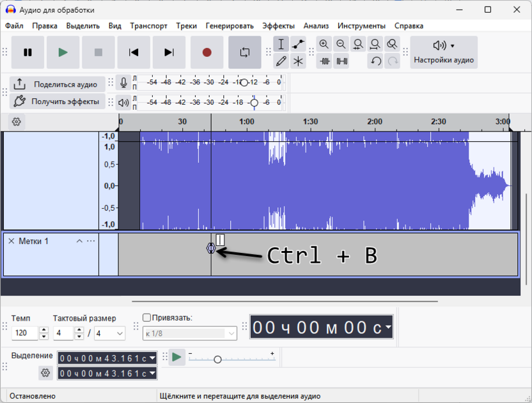Check the Привязать snapping checkbox
The image size is (532, 403).
point(146,317)
